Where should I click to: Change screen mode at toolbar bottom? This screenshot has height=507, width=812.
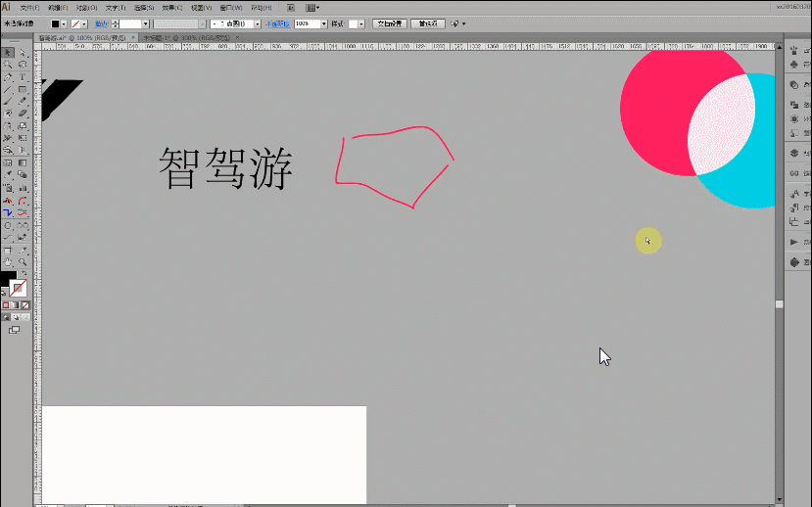click(x=14, y=330)
